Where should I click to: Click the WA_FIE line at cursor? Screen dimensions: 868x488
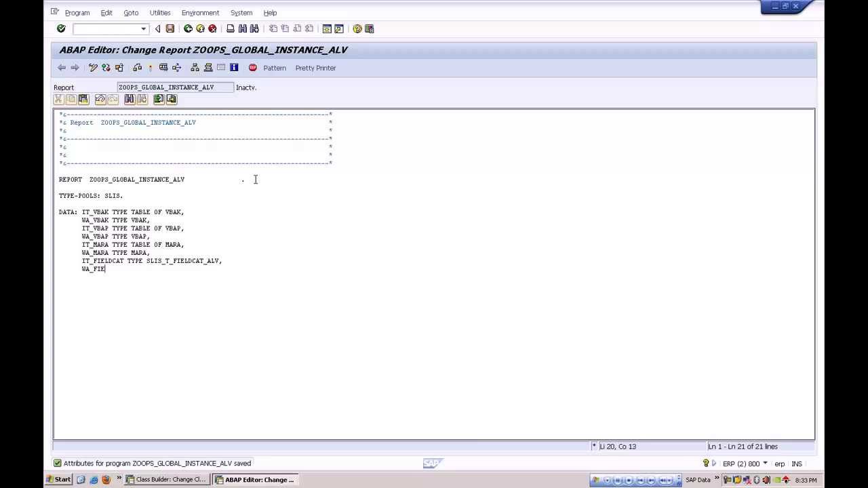94,269
